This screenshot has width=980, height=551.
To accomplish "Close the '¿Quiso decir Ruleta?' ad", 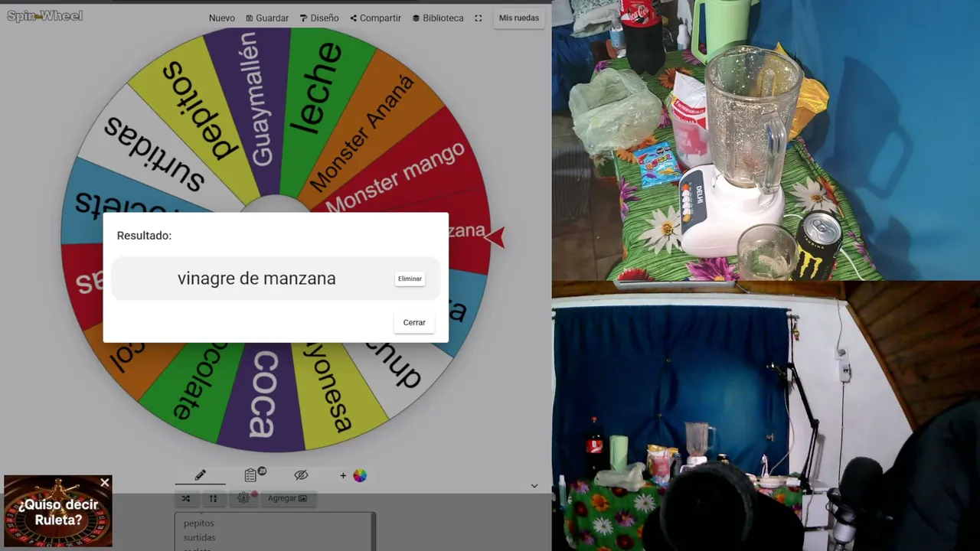I will (x=105, y=483).
